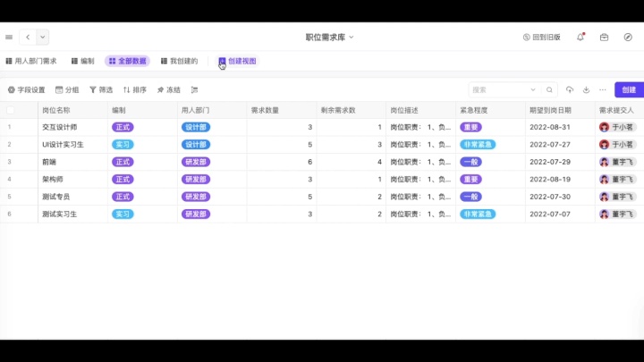Open the more options ellipsis icon
The image size is (644, 362).
603,89
